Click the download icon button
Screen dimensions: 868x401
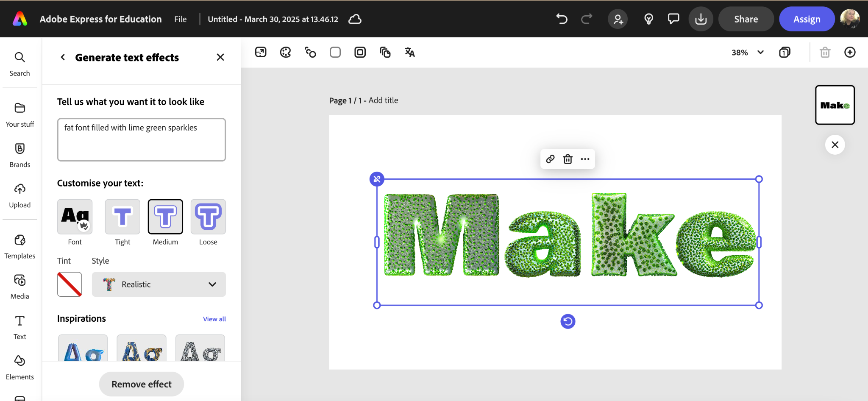701,19
